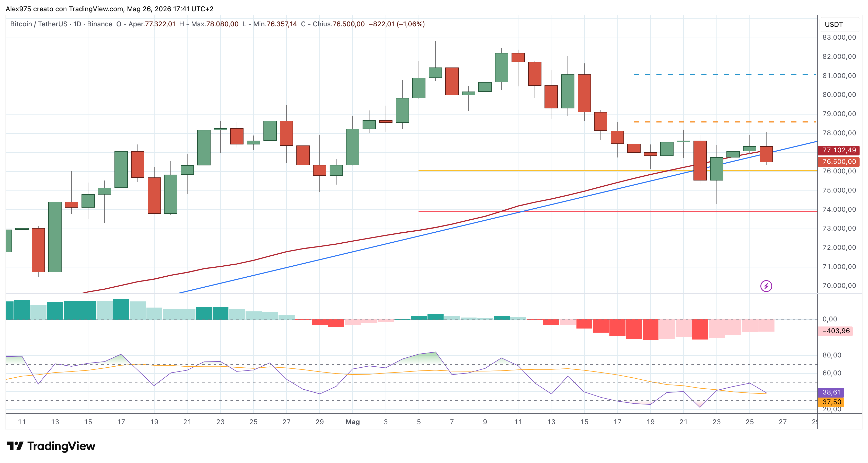
Task: Click the orange 37,50 RSI average label
Action: [x=831, y=402]
